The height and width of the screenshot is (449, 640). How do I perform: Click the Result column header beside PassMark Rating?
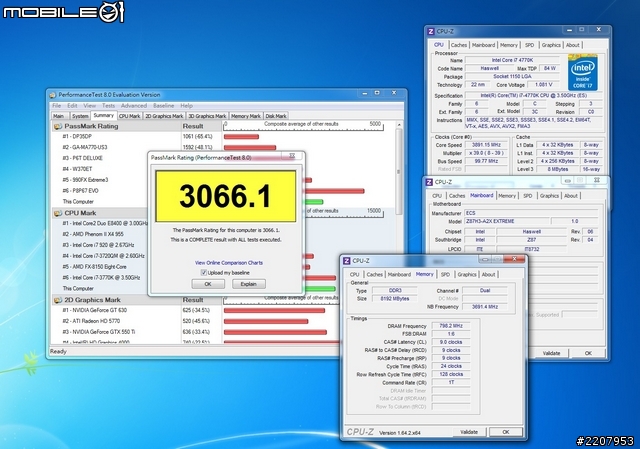(x=193, y=127)
